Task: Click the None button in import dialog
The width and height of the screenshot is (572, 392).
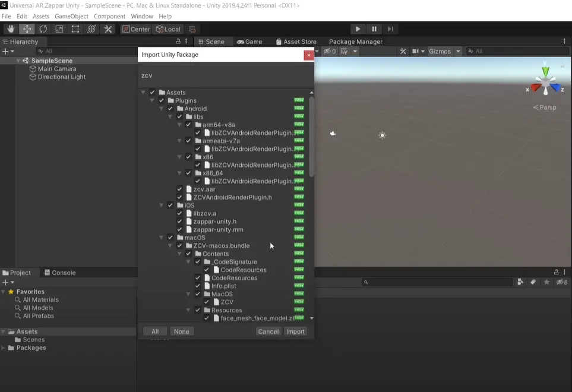Action: (182, 331)
